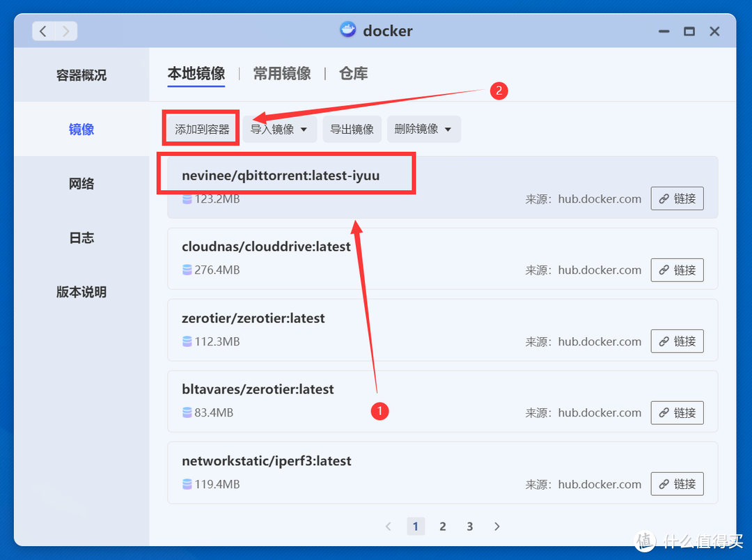Click the 83.4MB size text
752x560 pixels.
tap(214, 412)
